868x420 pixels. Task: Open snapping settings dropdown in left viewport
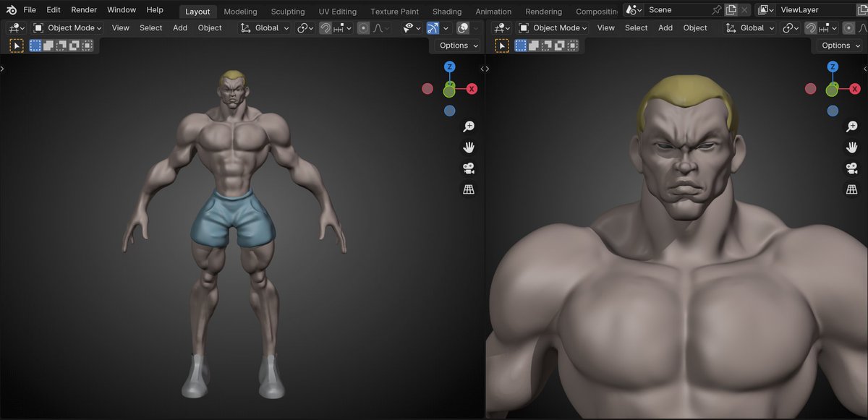click(344, 28)
